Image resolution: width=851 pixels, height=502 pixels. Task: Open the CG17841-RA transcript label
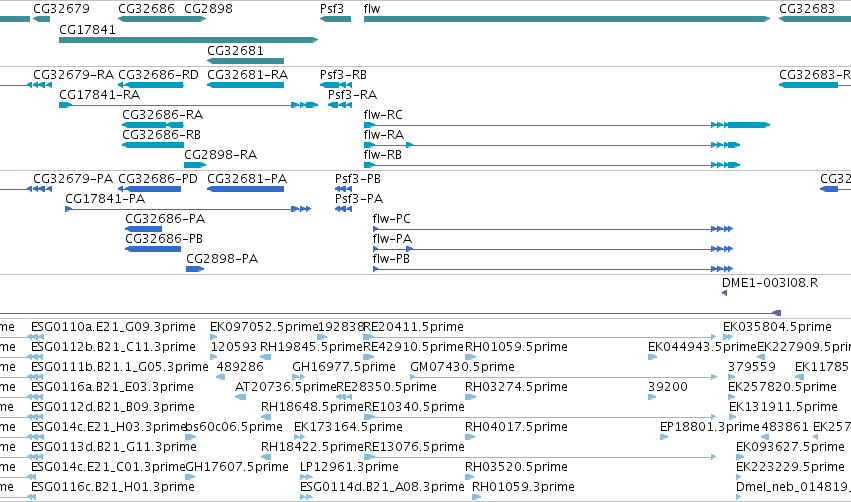click(x=99, y=95)
